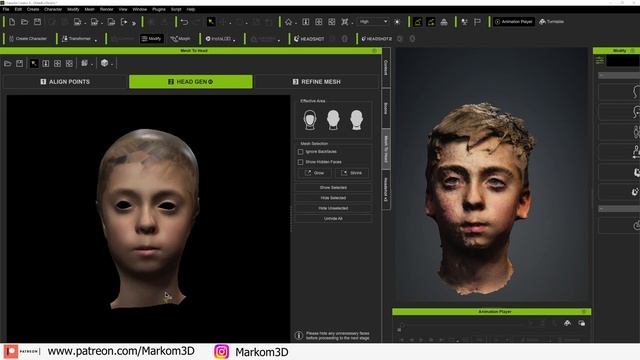
Task: Launch the HEADSHOT plugin button
Action: (309, 39)
